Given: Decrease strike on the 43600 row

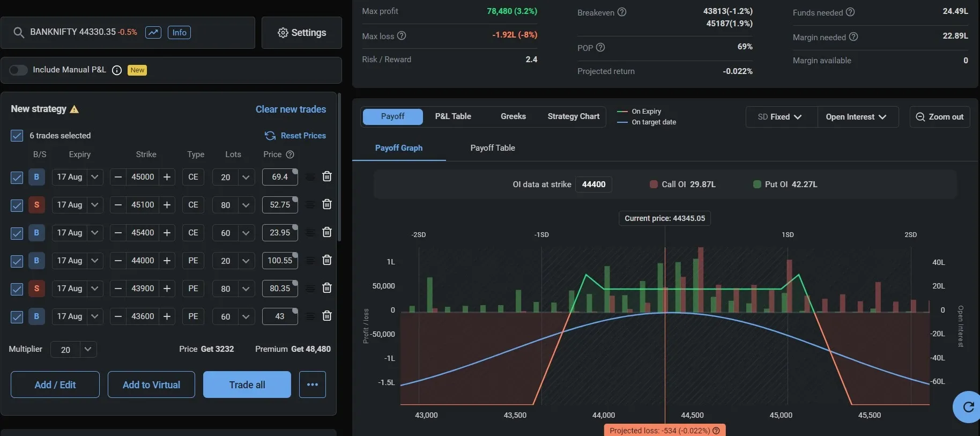Looking at the screenshot, I should tap(118, 316).
